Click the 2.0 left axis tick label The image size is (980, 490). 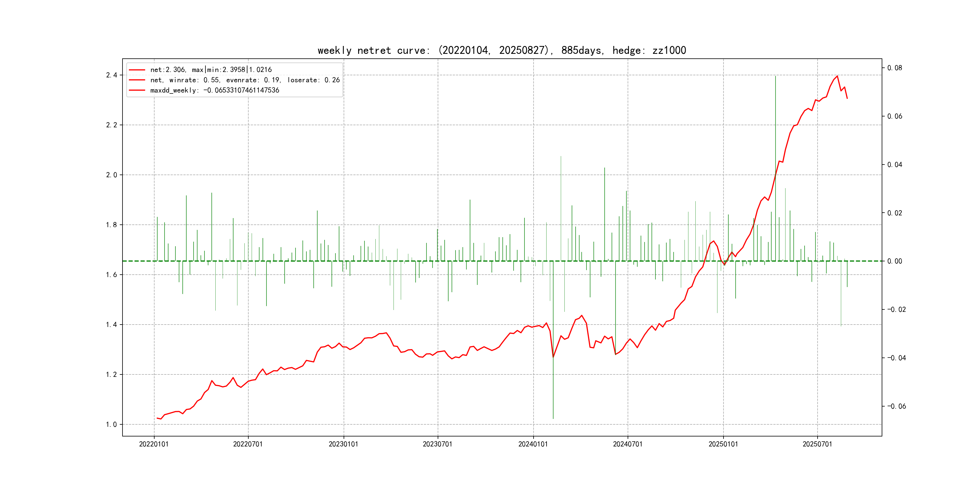112,175
